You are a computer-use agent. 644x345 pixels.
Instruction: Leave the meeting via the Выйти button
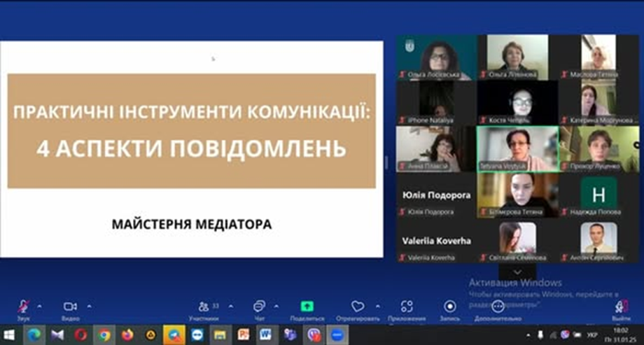(621, 308)
